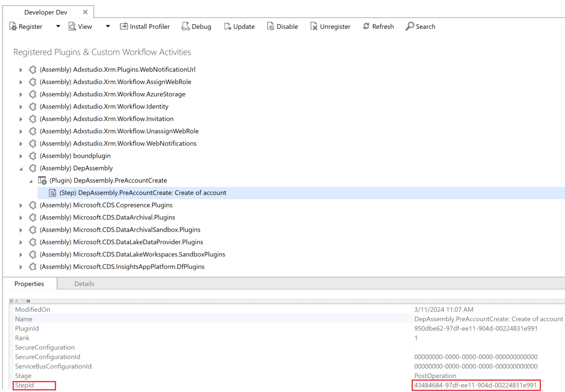The width and height of the screenshot is (565, 392).
Task: Click the Unregister icon
Action: coord(314,27)
